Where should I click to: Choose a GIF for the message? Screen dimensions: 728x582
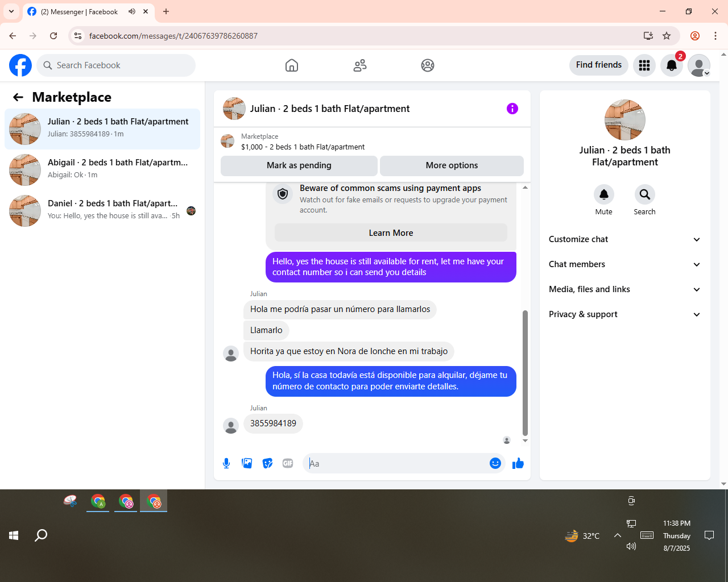coord(288,463)
